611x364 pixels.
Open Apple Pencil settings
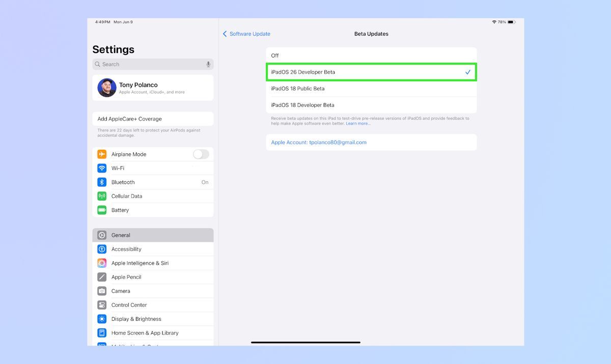[153, 277]
